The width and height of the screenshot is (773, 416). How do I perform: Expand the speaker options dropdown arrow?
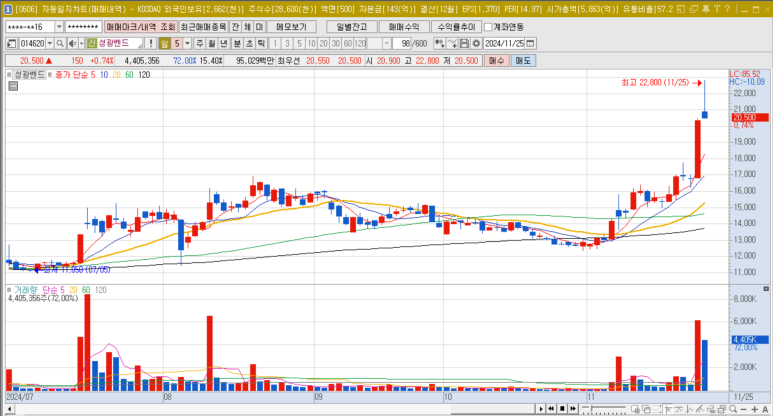pos(81,43)
